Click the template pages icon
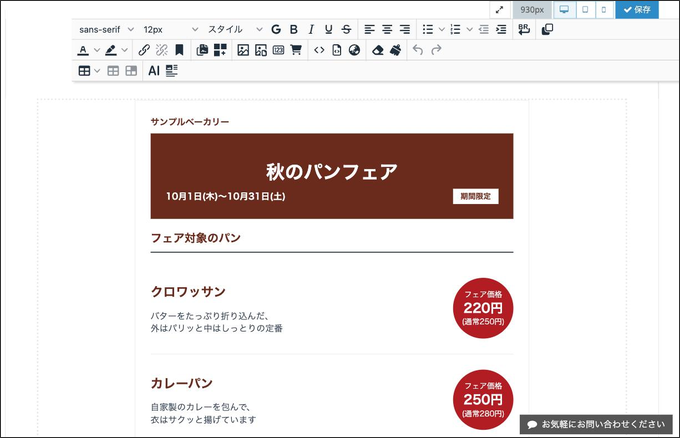The height and width of the screenshot is (438, 680). click(202, 50)
